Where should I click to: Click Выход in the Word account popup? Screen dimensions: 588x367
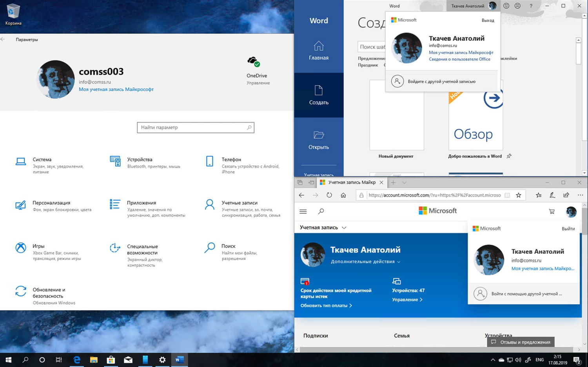click(x=488, y=20)
